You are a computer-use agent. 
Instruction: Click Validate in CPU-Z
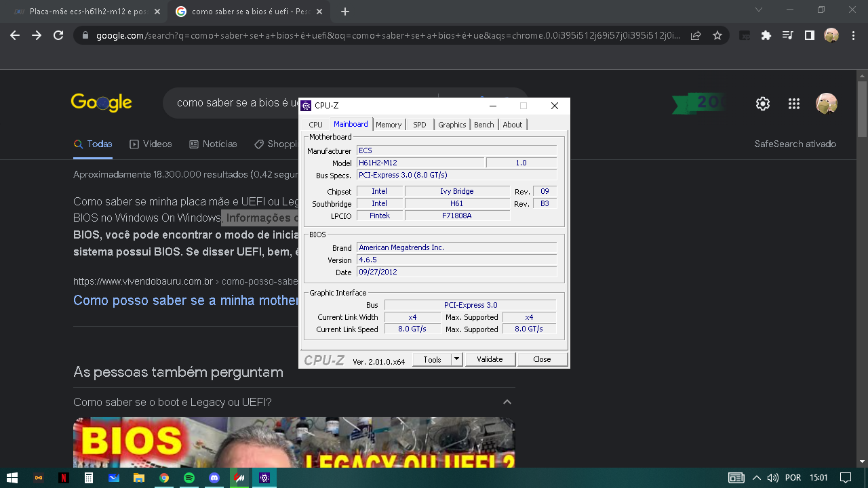(490, 359)
